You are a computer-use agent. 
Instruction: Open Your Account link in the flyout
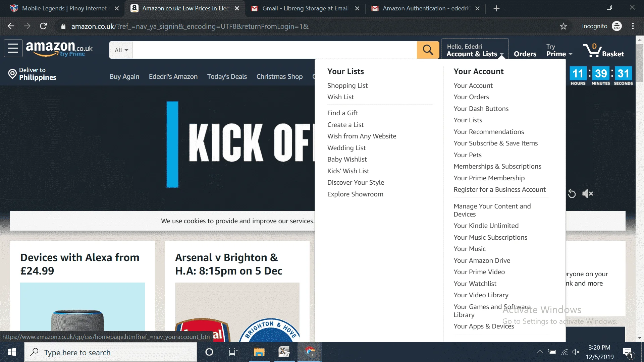473,85
